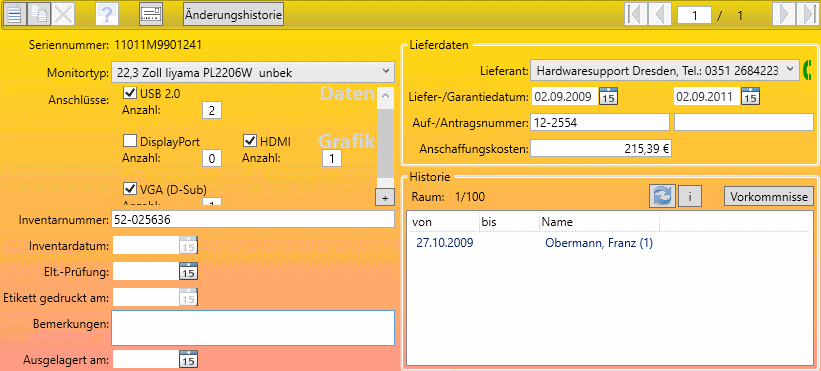This screenshot has height=371, width=821.
Task: Click the Etikett gedruckt am field
Action: click(147, 297)
